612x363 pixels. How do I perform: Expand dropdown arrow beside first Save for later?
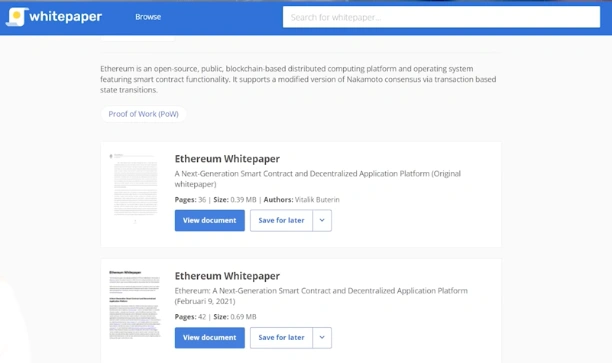tap(322, 221)
